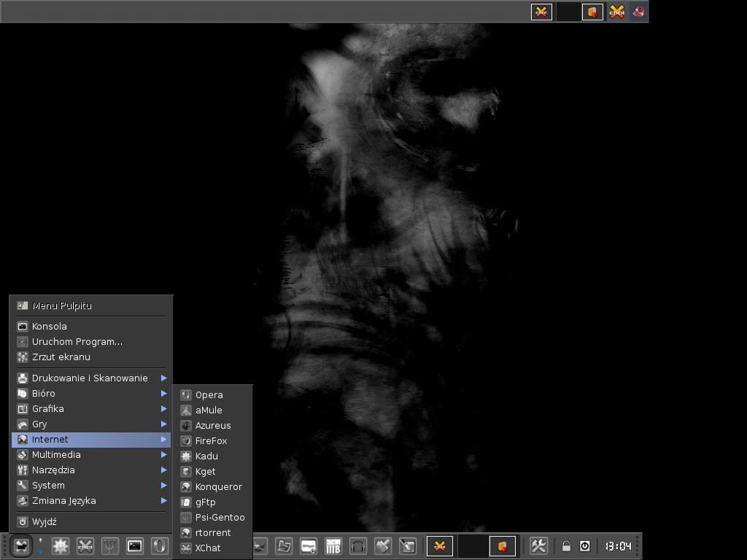Open the file manager folder icon on bottom panel
The height and width of the screenshot is (560, 747).
pos(284,545)
